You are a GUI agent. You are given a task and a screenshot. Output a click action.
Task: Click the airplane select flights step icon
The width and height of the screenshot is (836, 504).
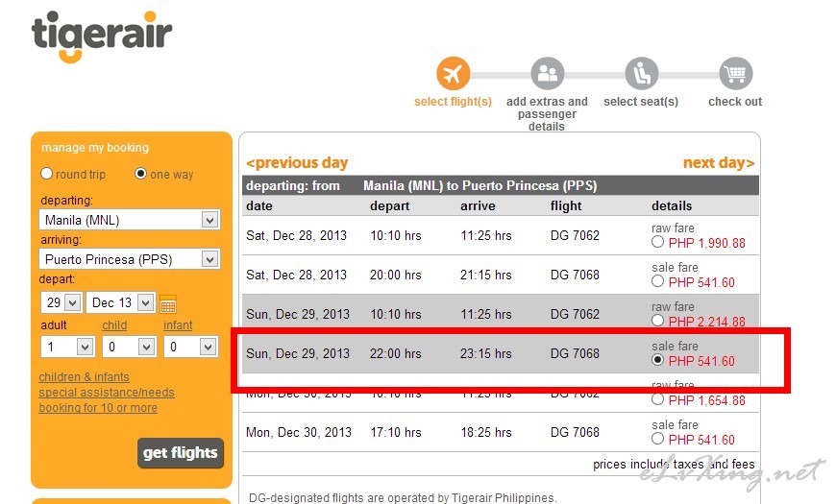(x=453, y=74)
